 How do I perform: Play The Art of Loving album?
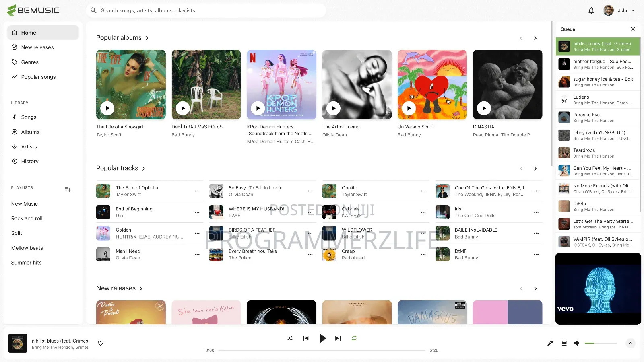click(333, 108)
